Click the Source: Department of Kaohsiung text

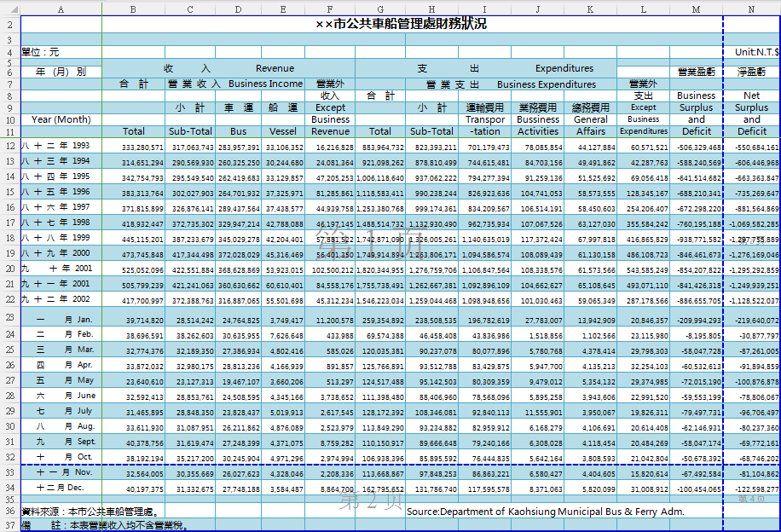(x=545, y=512)
